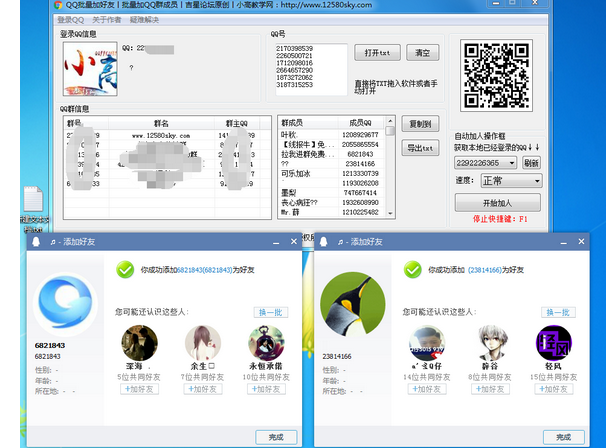Click the green success checkmark in right dialog
This screenshot has width=606, height=448.
tap(412, 270)
